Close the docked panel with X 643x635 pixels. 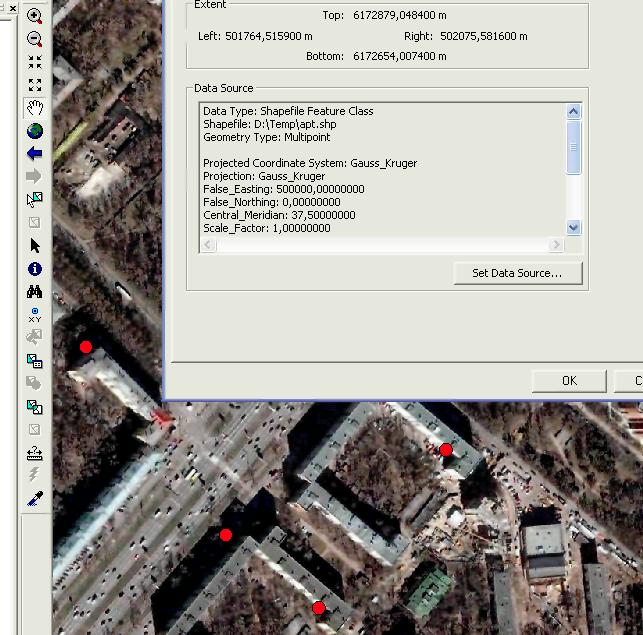13,8
